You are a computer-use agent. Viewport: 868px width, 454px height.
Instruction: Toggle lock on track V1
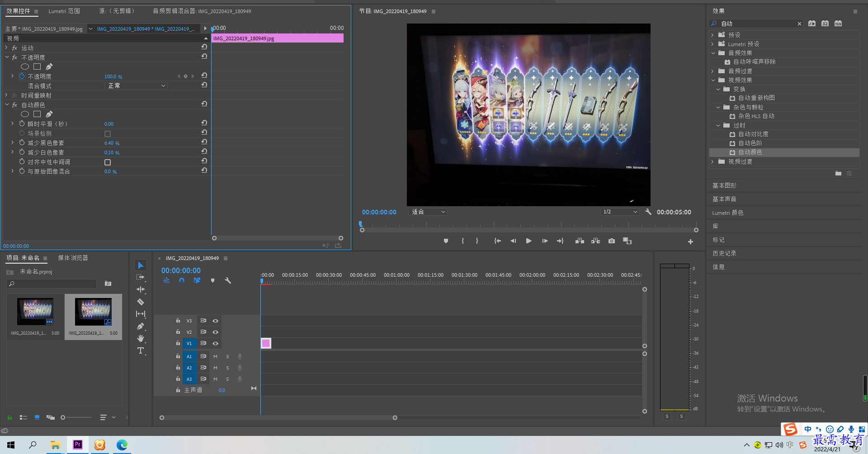[178, 343]
